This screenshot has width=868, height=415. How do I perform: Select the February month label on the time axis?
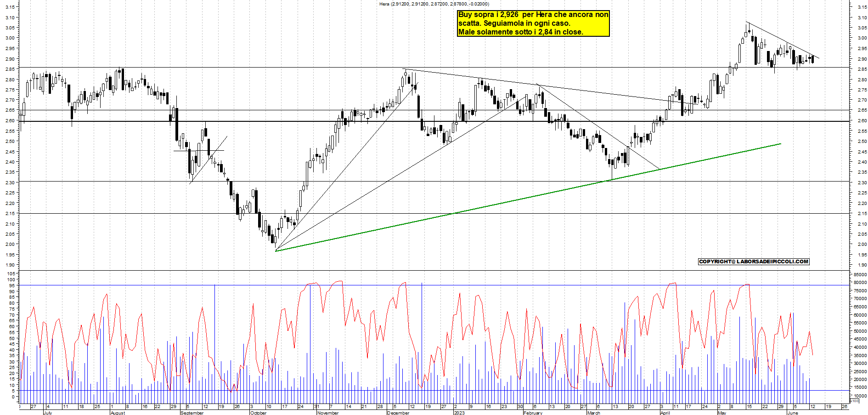pyautogui.click(x=533, y=413)
